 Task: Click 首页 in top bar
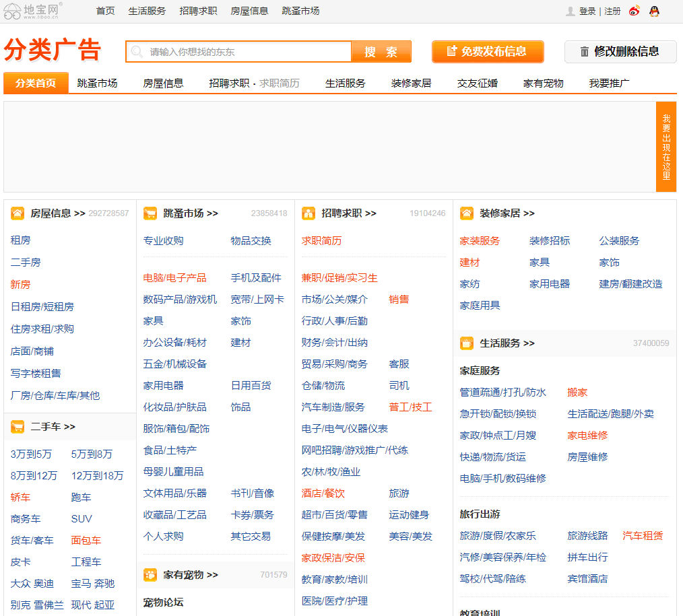click(x=105, y=11)
